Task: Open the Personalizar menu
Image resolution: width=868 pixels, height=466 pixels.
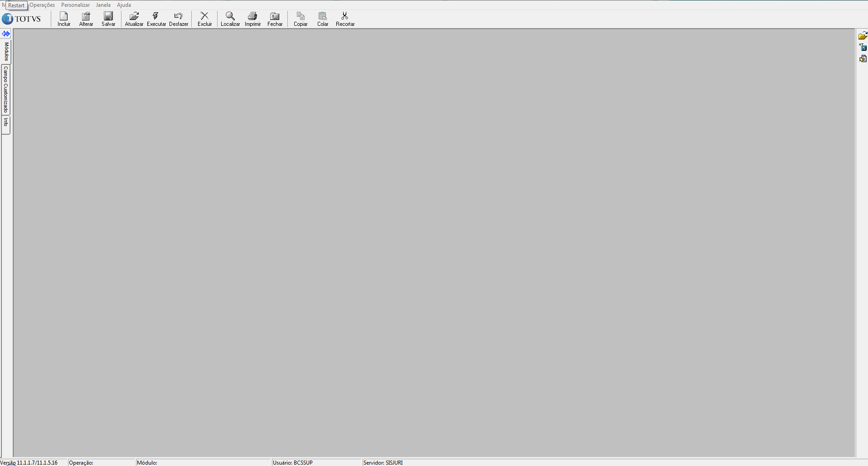Action: [75, 5]
